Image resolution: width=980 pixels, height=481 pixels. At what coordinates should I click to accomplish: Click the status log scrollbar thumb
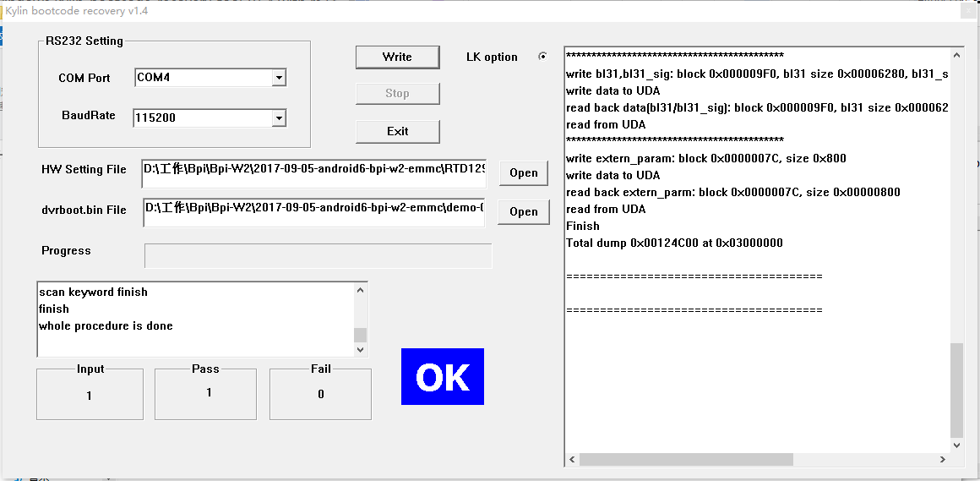[x=361, y=335]
